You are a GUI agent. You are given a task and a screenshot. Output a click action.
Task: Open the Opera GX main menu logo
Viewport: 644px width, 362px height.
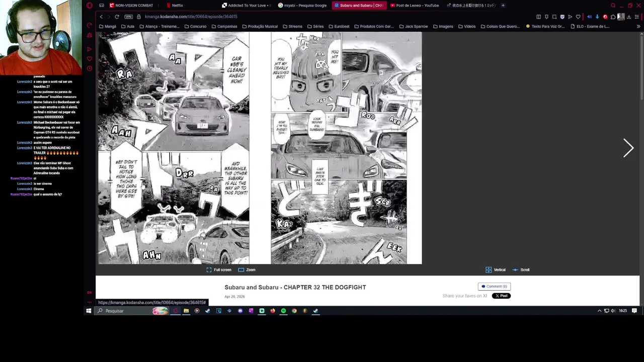[x=90, y=6]
